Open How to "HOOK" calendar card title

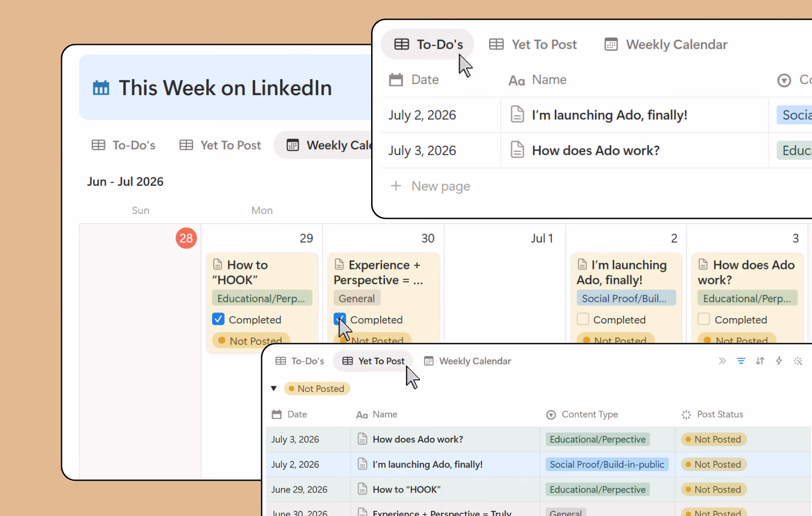pos(241,272)
